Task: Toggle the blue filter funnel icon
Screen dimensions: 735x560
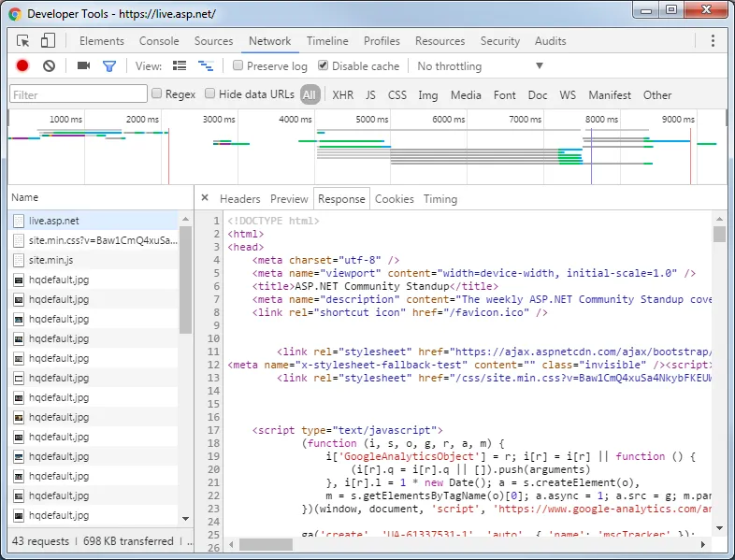Action: [x=109, y=66]
